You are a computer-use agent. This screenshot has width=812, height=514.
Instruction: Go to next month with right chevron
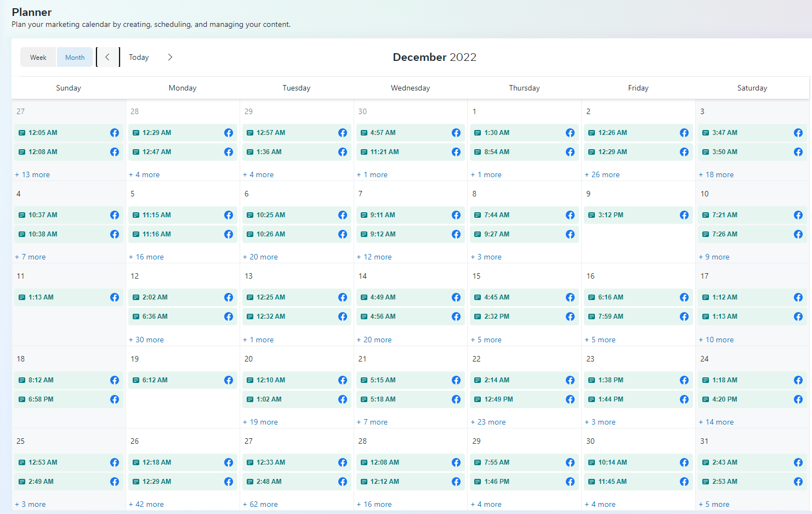[x=170, y=57]
